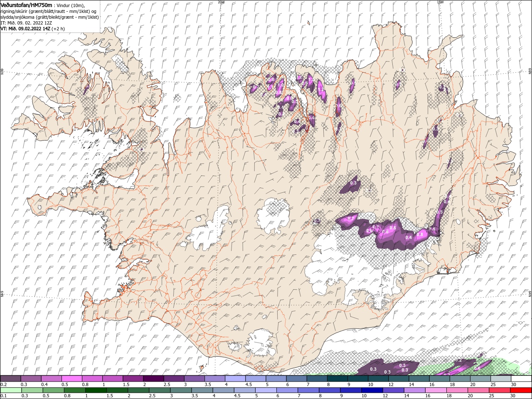This screenshot has height=399, width=532.
Task: Pick the 0.2 swatch in the upper purple legend row
Action: (x=10, y=379)
